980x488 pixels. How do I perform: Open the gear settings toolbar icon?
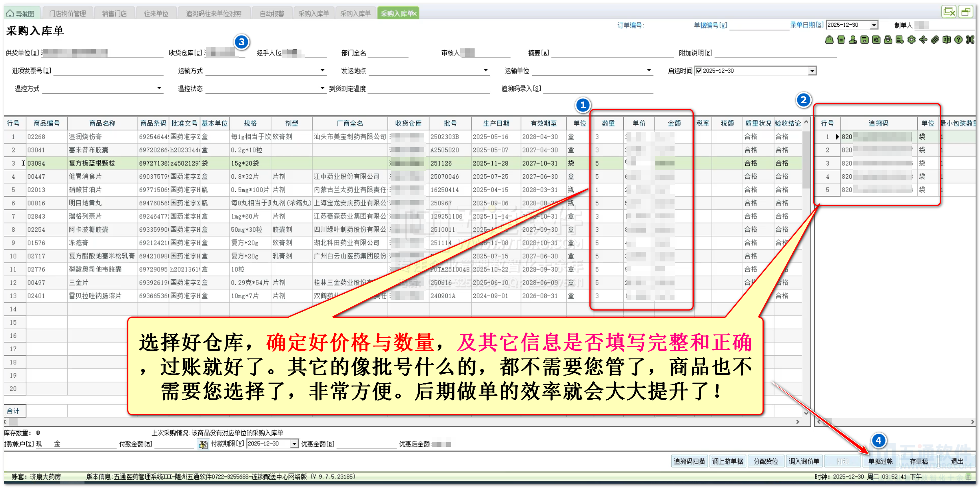point(911,40)
